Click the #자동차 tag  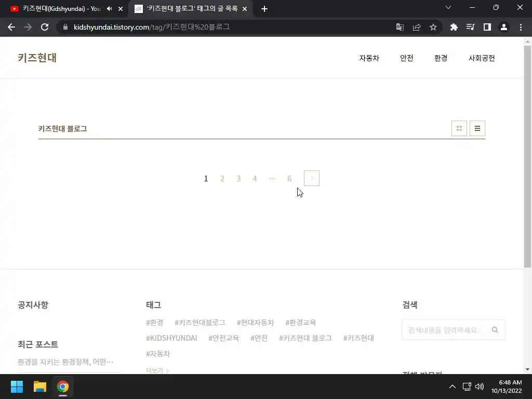click(158, 353)
